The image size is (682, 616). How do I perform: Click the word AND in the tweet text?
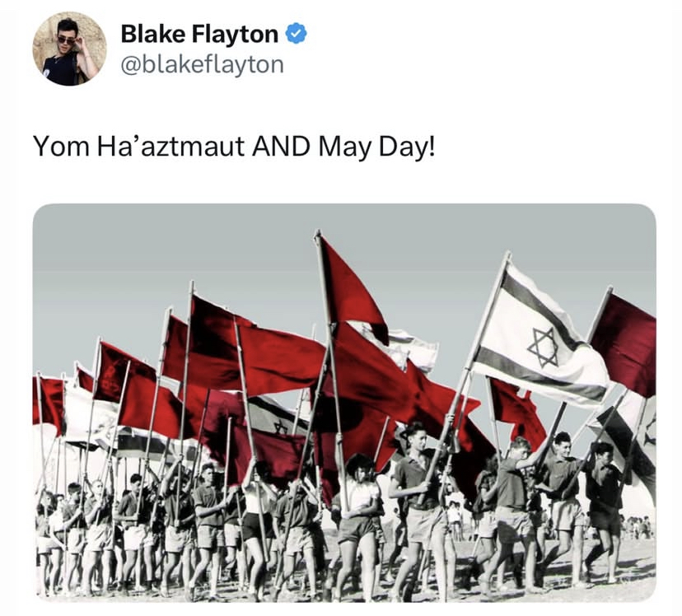[x=281, y=146]
